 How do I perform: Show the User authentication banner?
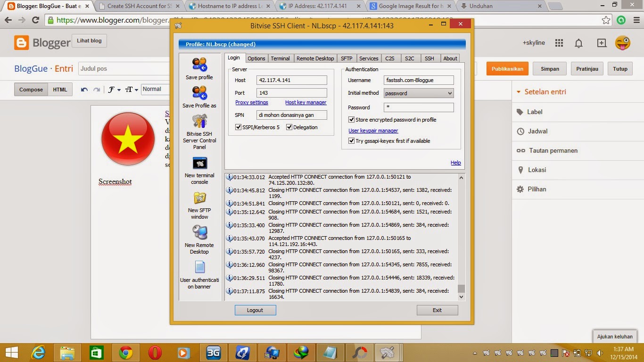pyautogui.click(x=199, y=267)
